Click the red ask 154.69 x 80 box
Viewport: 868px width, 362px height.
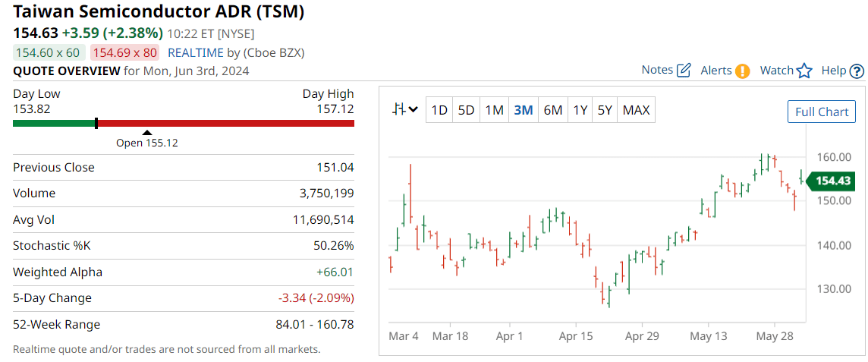click(x=124, y=53)
